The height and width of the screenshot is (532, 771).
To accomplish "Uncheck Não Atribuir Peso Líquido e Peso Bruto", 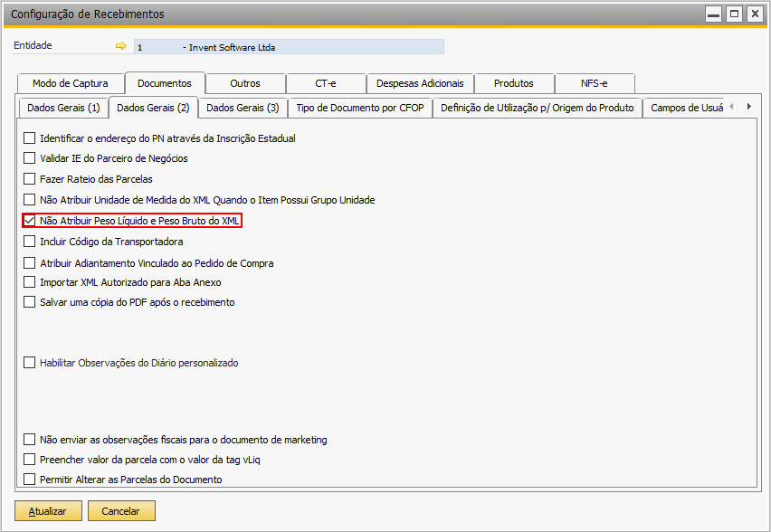I will (30, 220).
